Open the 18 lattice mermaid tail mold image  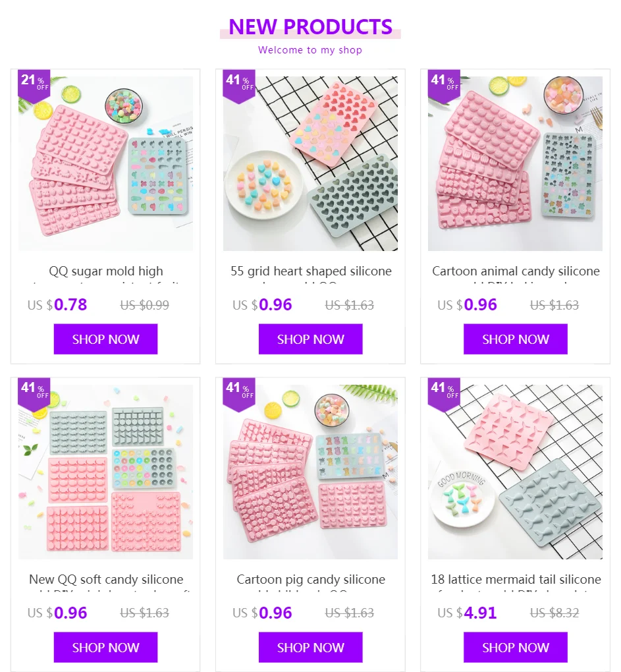515,472
